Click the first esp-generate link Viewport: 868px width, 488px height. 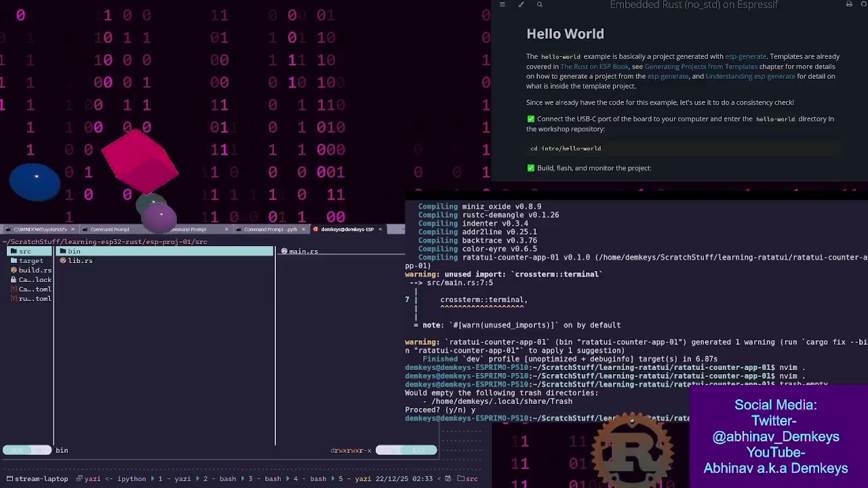[745, 56]
